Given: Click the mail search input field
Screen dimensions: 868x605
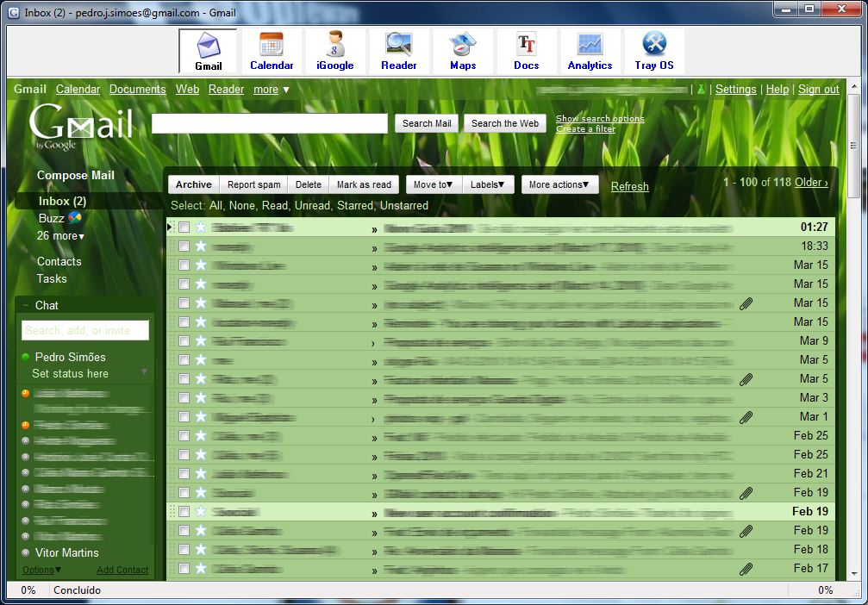Looking at the screenshot, I should 270,123.
